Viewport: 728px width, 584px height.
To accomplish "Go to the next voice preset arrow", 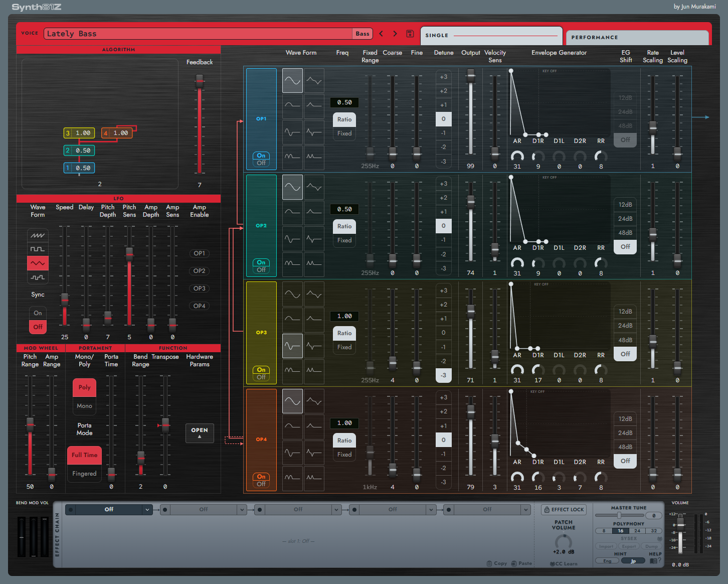I will click(395, 34).
